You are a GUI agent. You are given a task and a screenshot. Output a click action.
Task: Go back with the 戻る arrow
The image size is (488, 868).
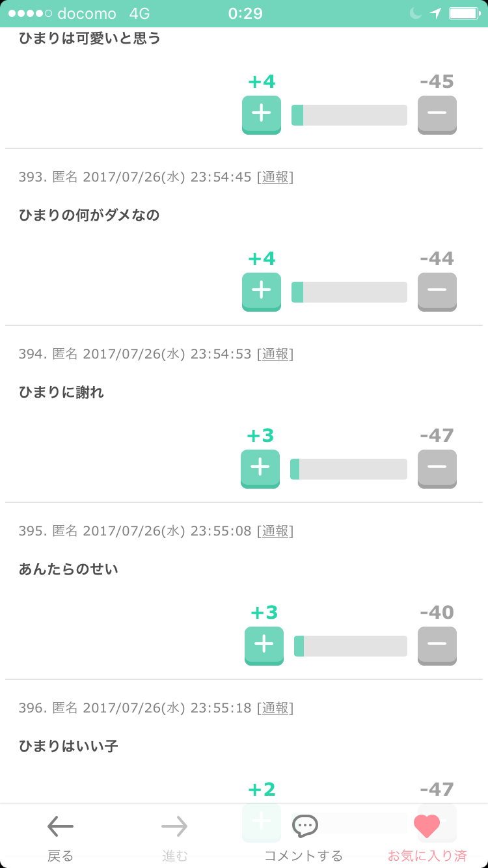[x=61, y=835]
